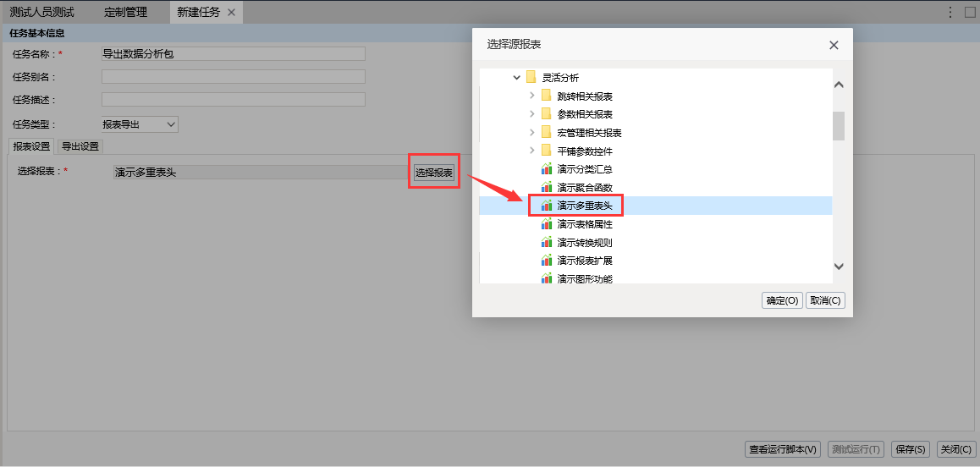Click the 演示报表扩展 report chart icon
Screen dimensions: 980x467
(x=546, y=260)
